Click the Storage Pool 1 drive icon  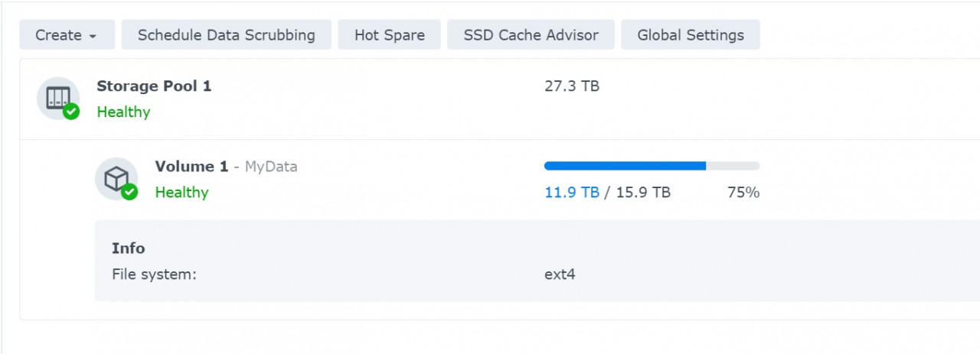point(57,97)
